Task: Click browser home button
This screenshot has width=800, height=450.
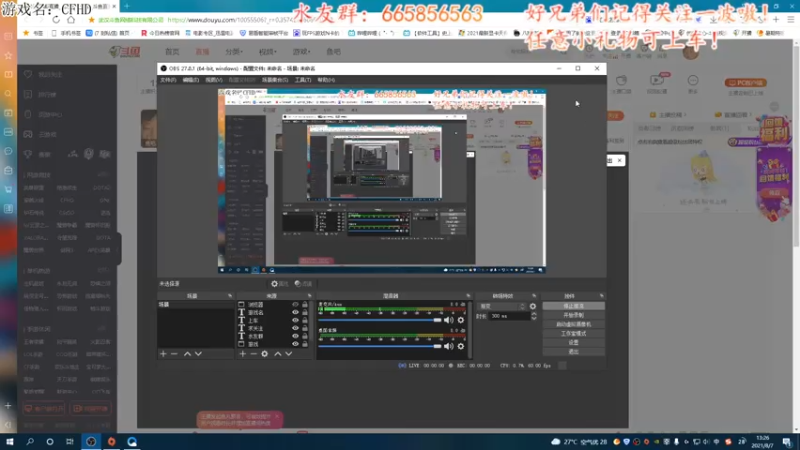Action: pos(71,20)
